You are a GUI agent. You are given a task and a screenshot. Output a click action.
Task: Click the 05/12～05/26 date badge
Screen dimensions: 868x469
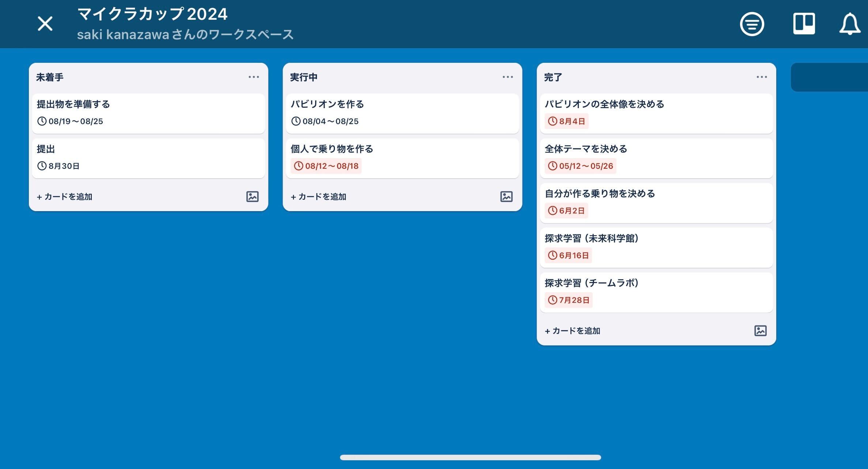pos(580,166)
